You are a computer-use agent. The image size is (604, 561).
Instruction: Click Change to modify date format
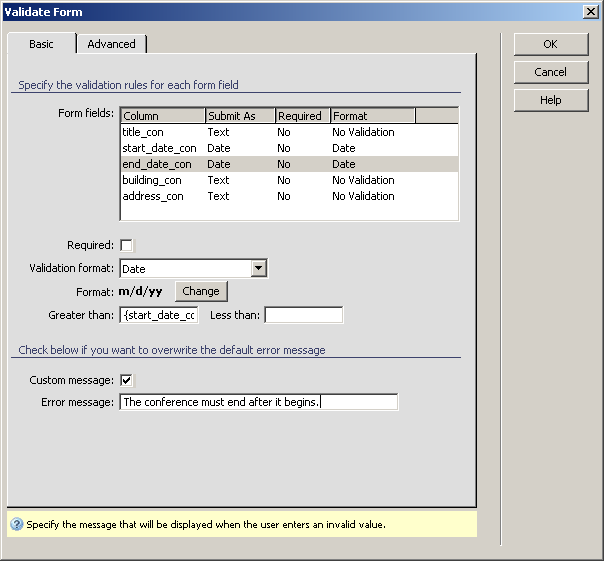point(200,291)
